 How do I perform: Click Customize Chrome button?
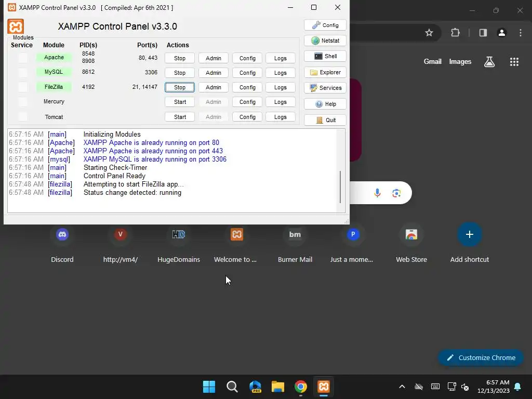481,358
